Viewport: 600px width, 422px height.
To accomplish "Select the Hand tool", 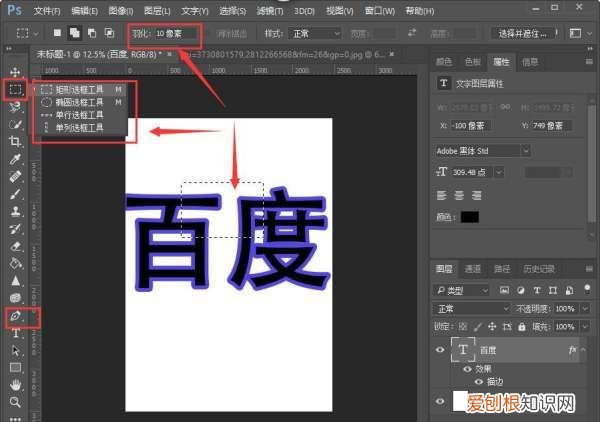I will pyautogui.click(x=15, y=385).
